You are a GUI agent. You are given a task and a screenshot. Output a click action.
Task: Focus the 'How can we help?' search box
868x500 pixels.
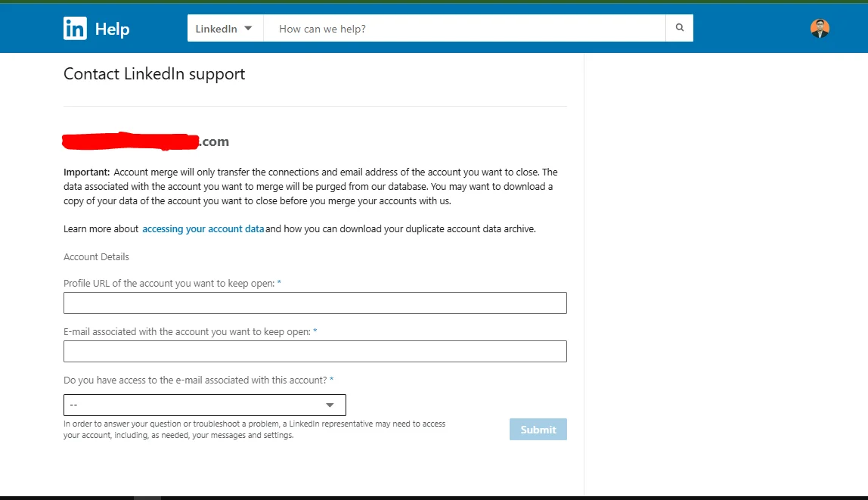click(464, 28)
